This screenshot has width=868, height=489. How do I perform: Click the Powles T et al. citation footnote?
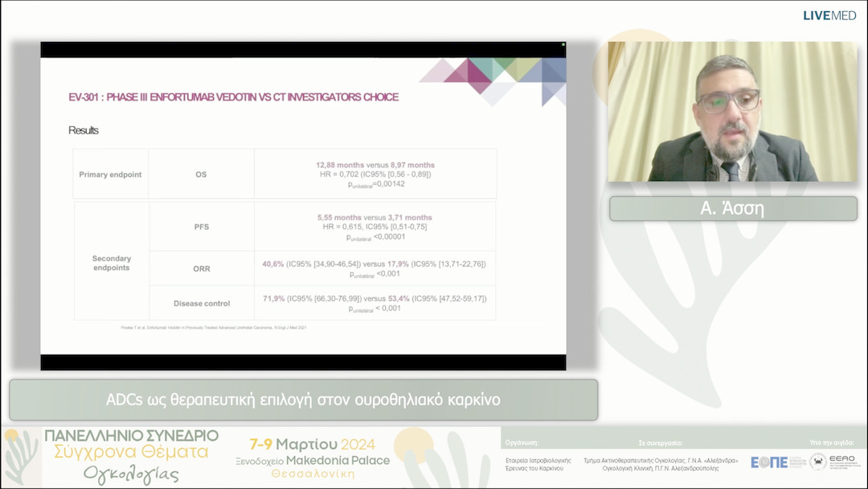point(214,328)
